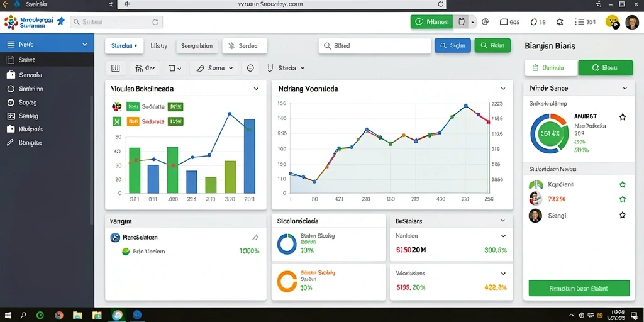This screenshot has height=322, width=644.
Task: Expand the Steda dropdown in toolbar
Action: coord(286,68)
